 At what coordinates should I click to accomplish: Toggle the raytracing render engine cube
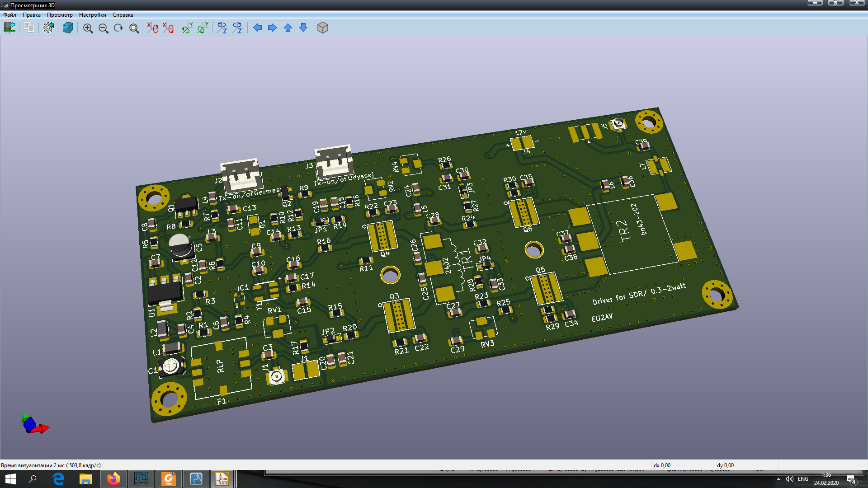point(68,28)
